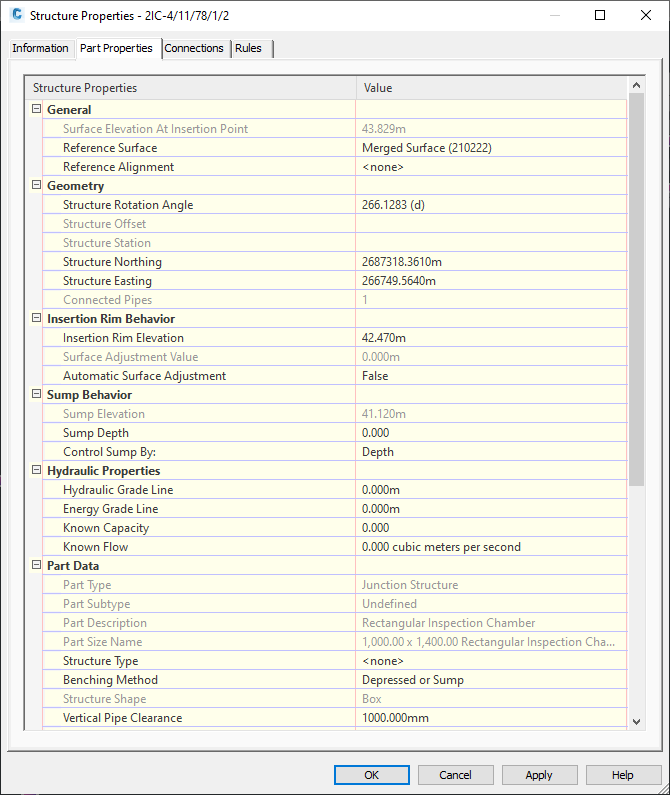The height and width of the screenshot is (795, 670).
Task: Click the scrollbar down arrow
Action: pyautogui.click(x=637, y=721)
